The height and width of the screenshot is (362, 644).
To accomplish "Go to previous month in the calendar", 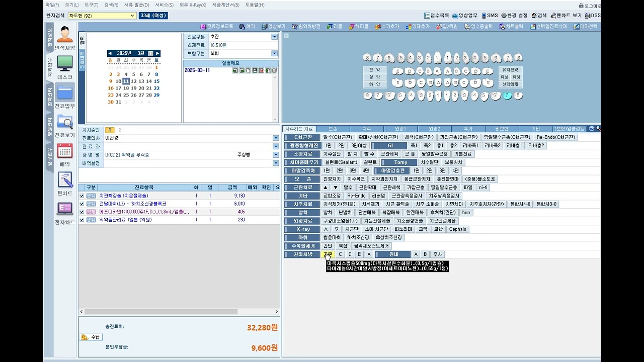I will point(110,53).
